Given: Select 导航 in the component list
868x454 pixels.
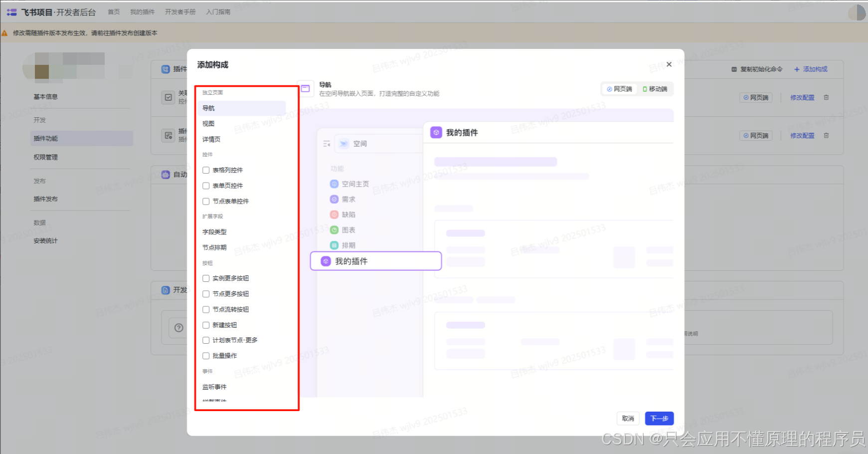Looking at the screenshot, I should (x=242, y=108).
